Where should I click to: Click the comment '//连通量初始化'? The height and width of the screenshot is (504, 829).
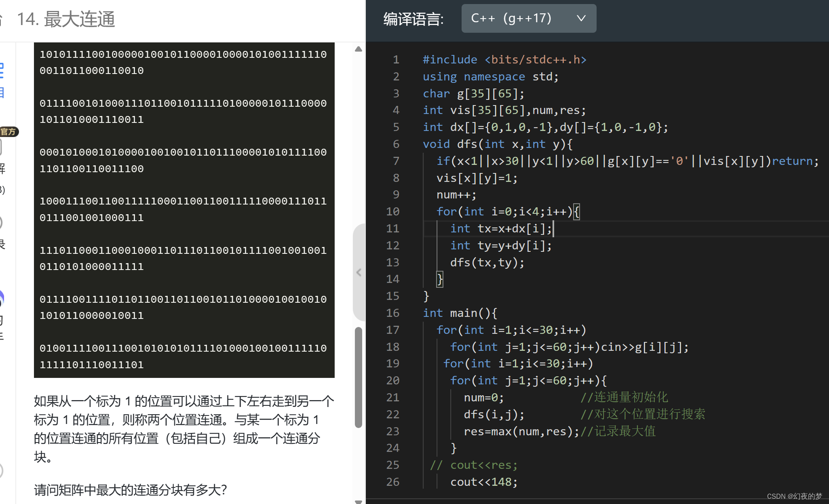pyautogui.click(x=624, y=398)
